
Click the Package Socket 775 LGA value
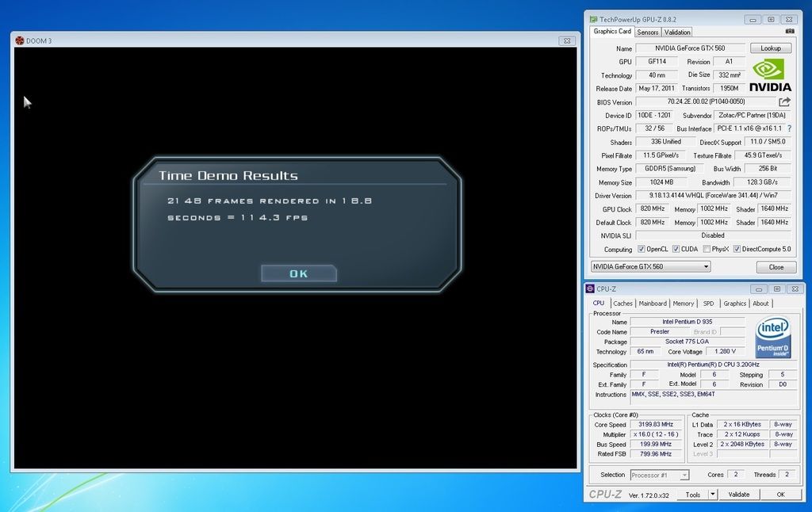click(x=688, y=341)
